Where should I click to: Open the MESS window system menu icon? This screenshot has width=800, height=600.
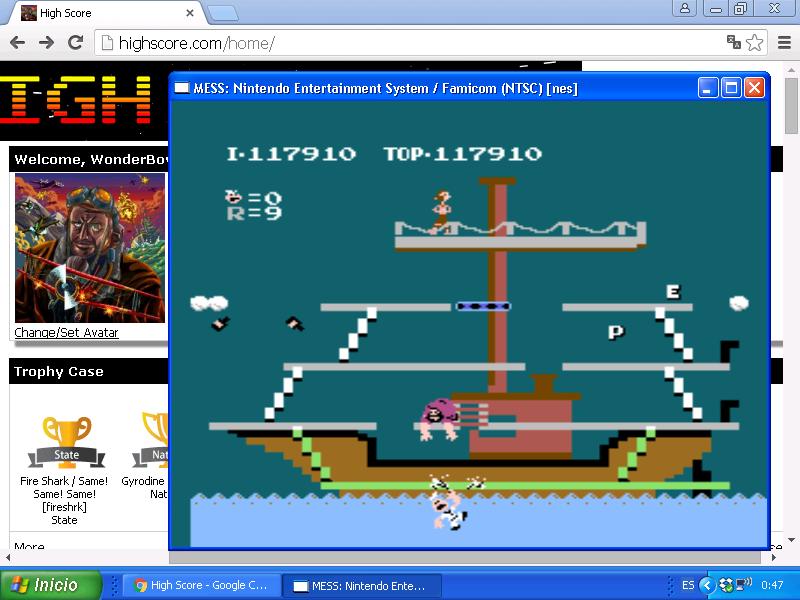[x=182, y=88]
